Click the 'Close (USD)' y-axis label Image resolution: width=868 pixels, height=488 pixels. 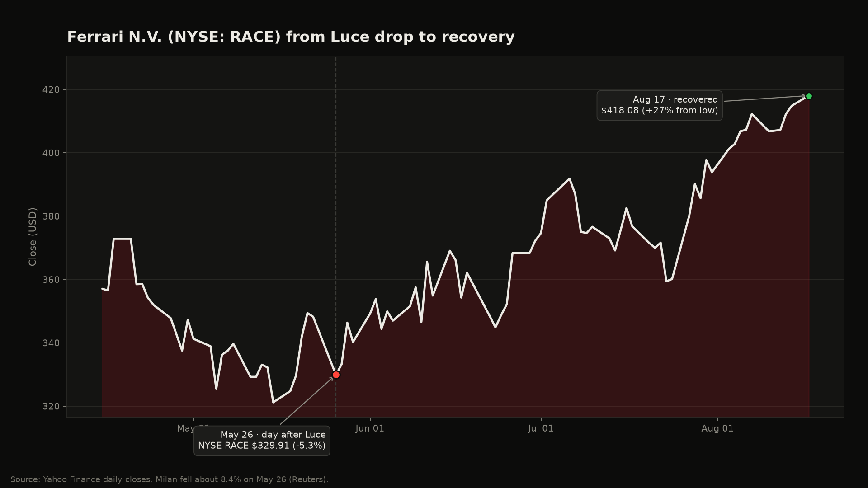coord(32,236)
